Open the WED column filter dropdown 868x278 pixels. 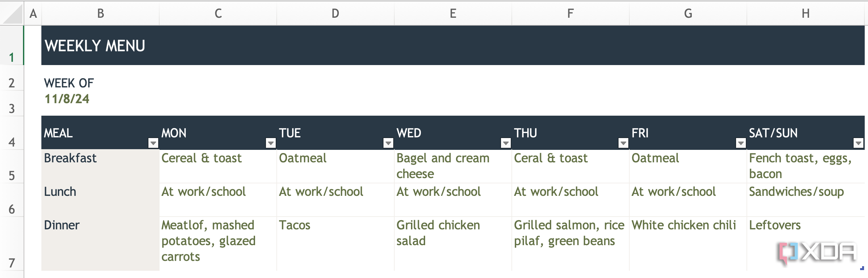click(506, 143)
